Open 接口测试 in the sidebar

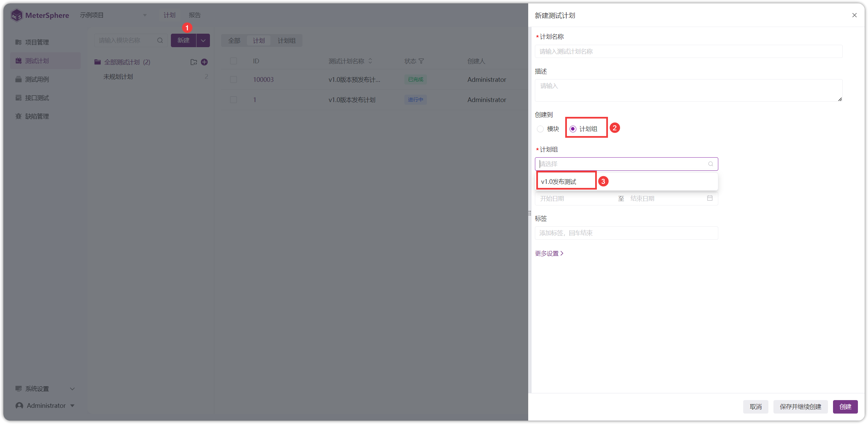[45, 98]
